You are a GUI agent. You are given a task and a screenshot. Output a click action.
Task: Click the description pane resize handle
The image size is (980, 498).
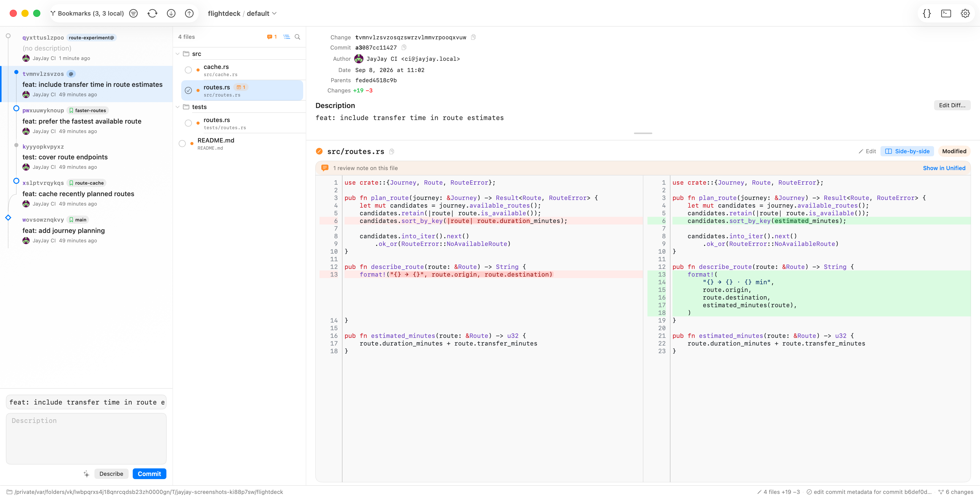click(643, 133)
